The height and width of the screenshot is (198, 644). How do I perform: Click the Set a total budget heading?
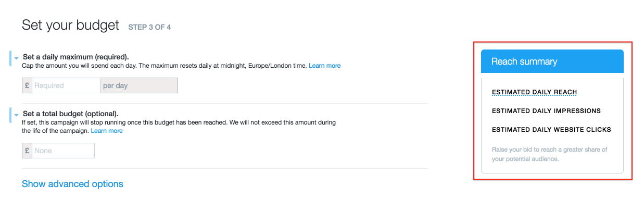point(70,114)
